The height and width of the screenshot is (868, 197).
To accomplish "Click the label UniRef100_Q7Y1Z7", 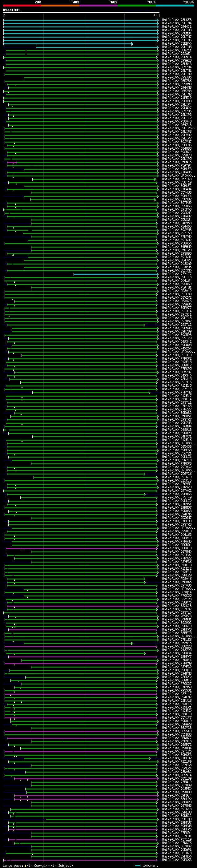I will click(x=176, y=274).
